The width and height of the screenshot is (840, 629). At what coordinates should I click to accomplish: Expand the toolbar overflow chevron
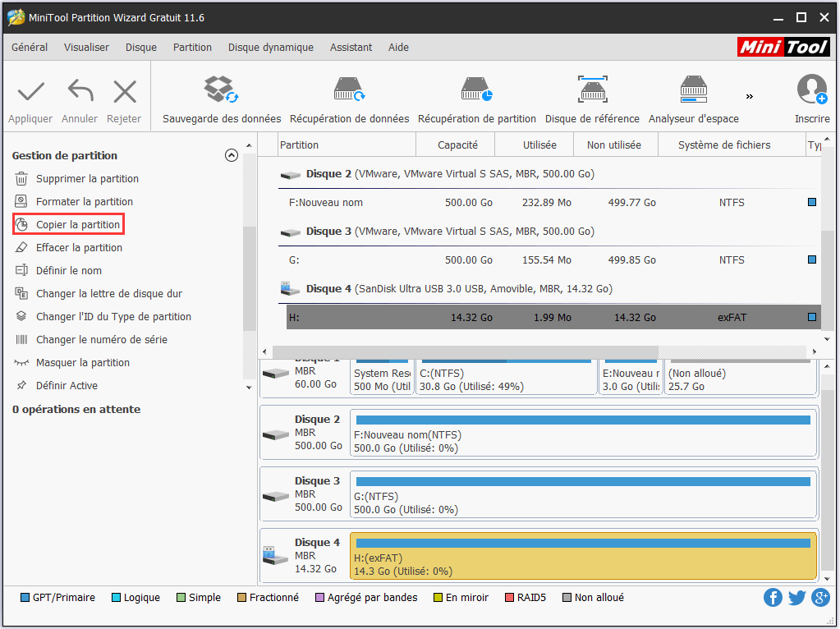749,96
